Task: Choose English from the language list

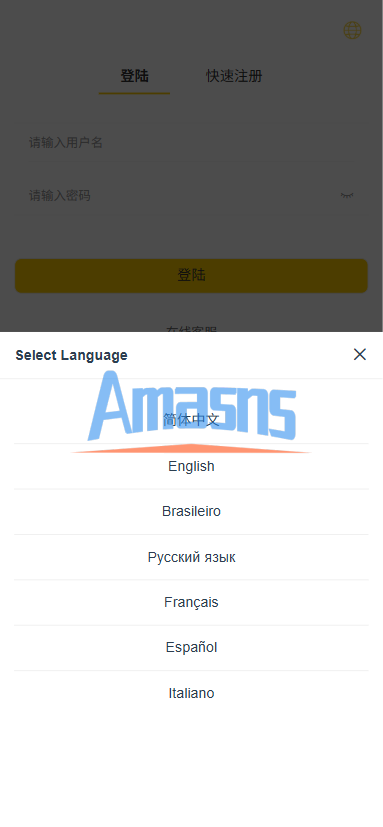Action: tap(192, 466)
